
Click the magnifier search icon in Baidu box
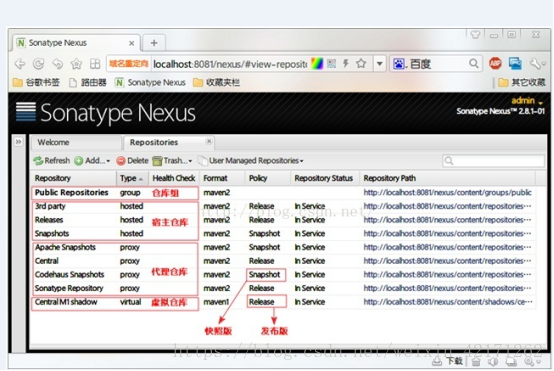(474, 64)
